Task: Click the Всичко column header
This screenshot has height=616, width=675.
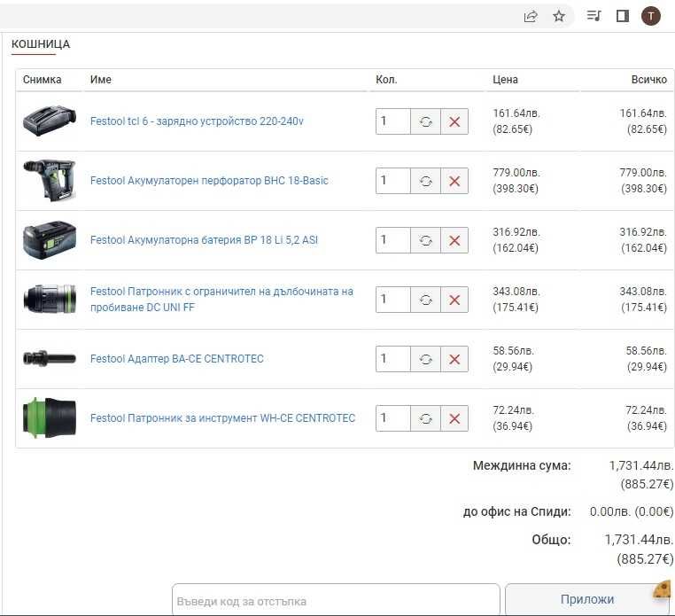Action: point(649,80)
